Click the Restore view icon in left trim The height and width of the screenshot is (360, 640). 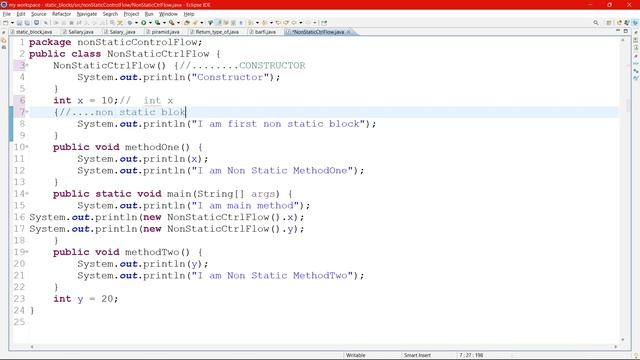[x=4, y=32]
